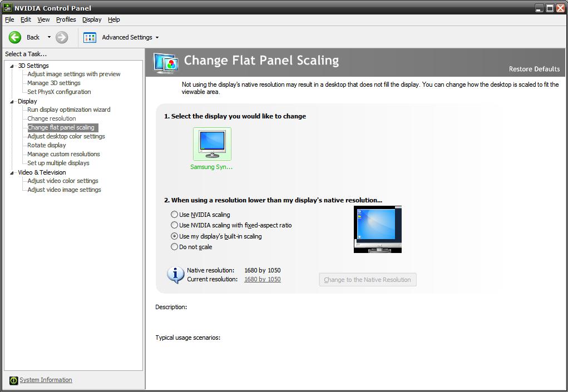
Task: Click the Samsung Syn... display label
Action: pyautogui.click(x=211, y=167)
